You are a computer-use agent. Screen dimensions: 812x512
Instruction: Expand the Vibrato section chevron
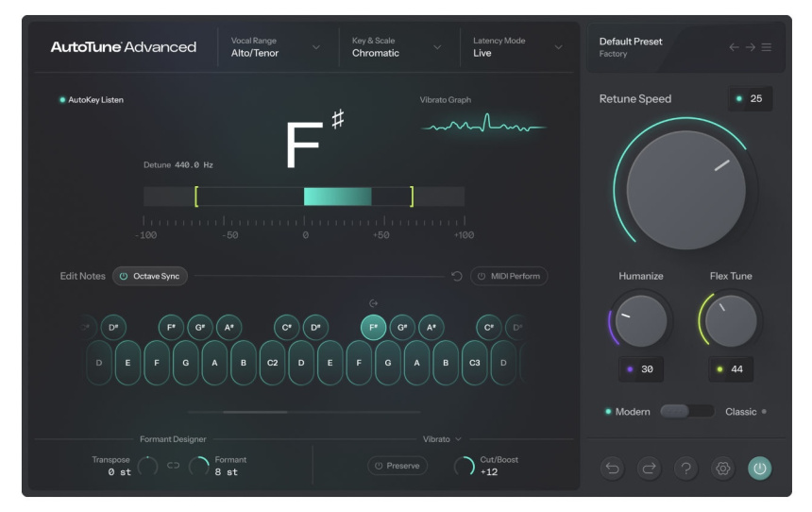[x=458, y=439]
